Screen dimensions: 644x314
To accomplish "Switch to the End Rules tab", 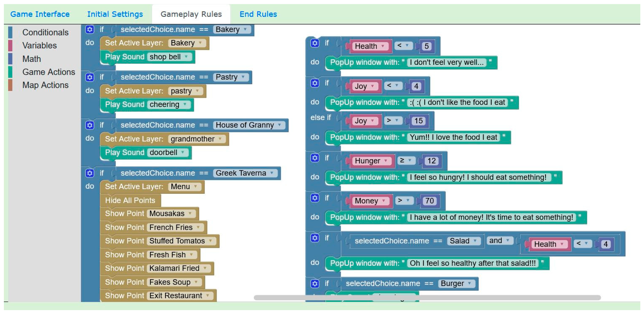I will 258,14.
